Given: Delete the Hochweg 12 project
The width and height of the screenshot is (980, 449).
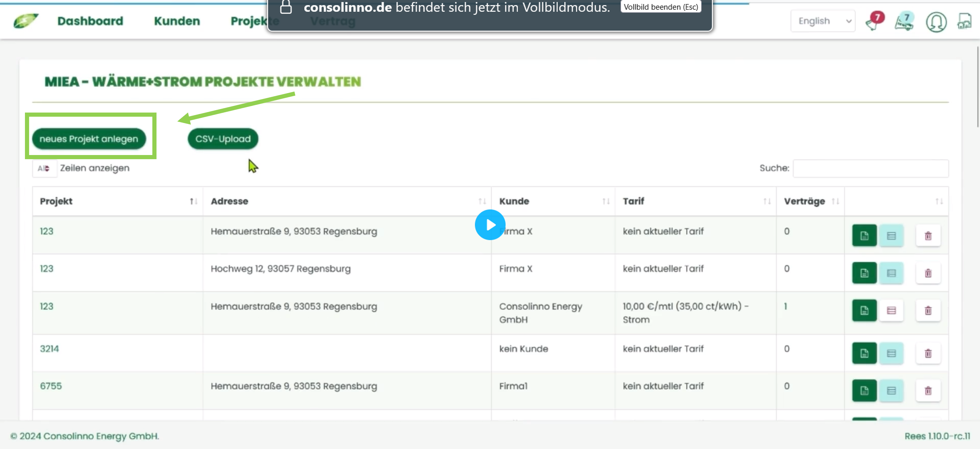Looking at the screenshot, I should 928,273.
